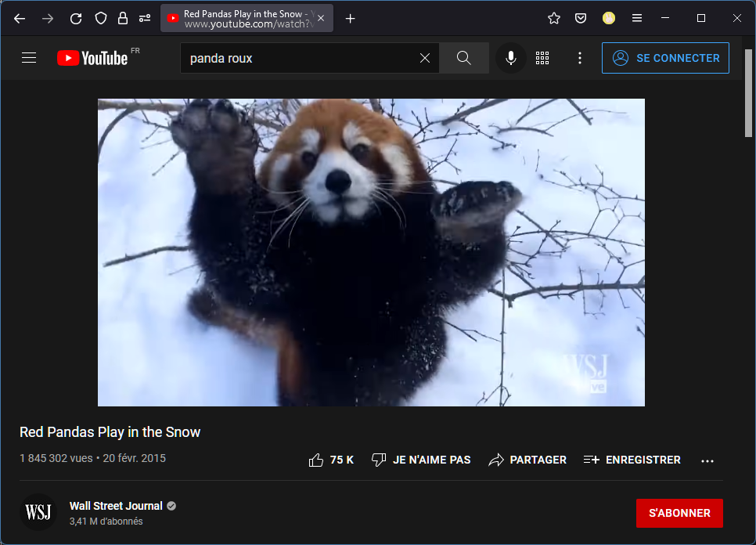
Task: Open the YouTube apps grid menu
Action: click(x=542, y=58)
